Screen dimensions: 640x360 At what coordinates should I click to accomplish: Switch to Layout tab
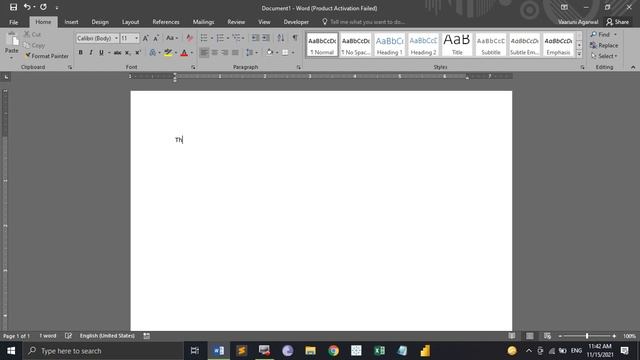click(x=130, y=22)
